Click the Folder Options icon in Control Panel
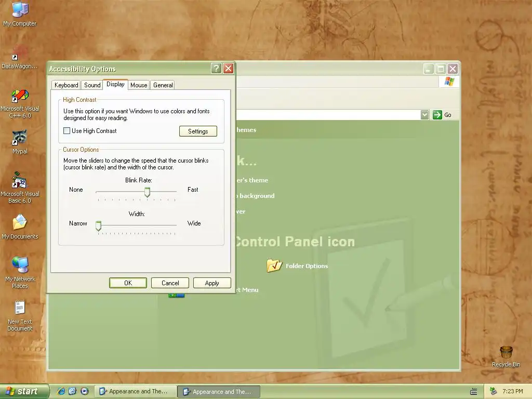Viewport: 532px width, 399px height. pos(274,265)
